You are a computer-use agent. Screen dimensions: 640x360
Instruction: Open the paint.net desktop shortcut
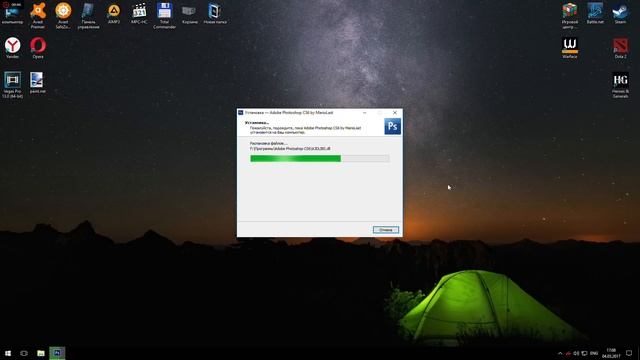pos(37,82)
